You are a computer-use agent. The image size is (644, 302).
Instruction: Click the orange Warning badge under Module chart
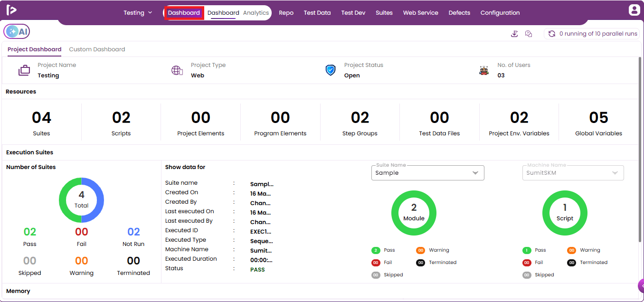pos(420,250)
